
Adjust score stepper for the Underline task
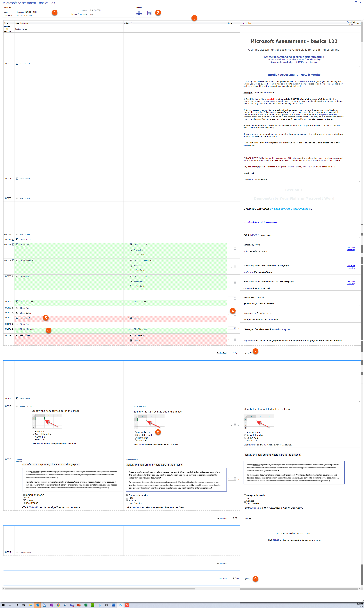[x=235, y=267]
